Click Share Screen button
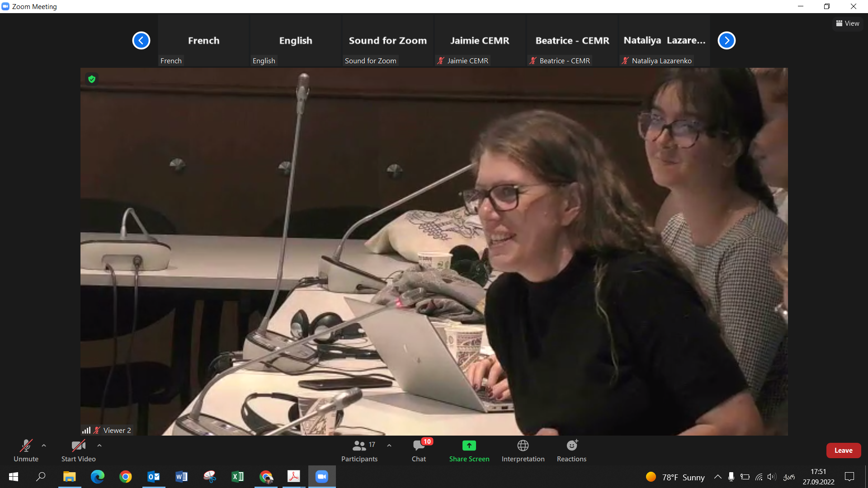This screenshot has height=488, width=868. (x=469, y=450)
